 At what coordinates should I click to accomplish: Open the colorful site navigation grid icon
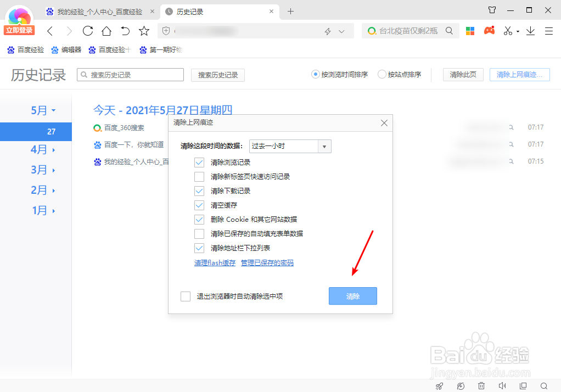tap(470, 31)
